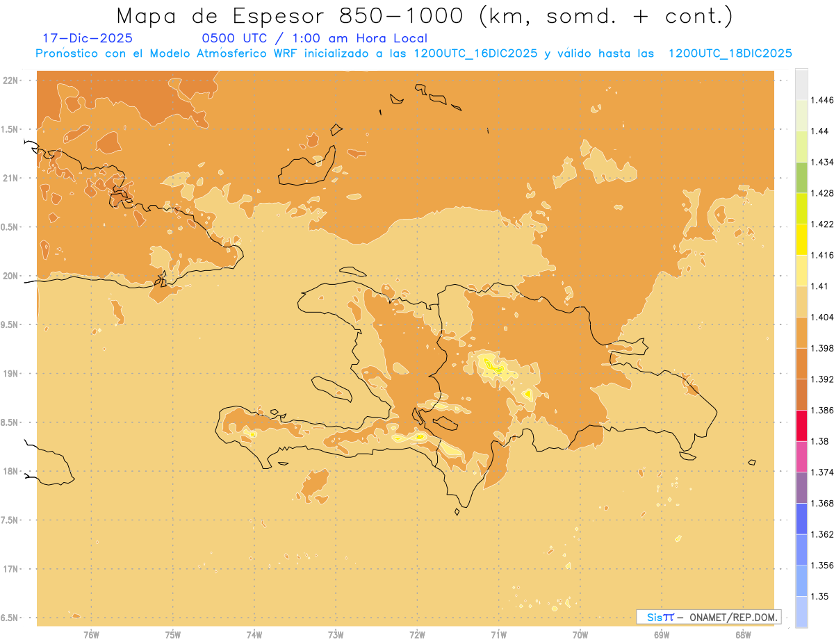
Task: Click the valid-until time "1200UTC_18DIC2025"
Action: [x=730, y=53]
